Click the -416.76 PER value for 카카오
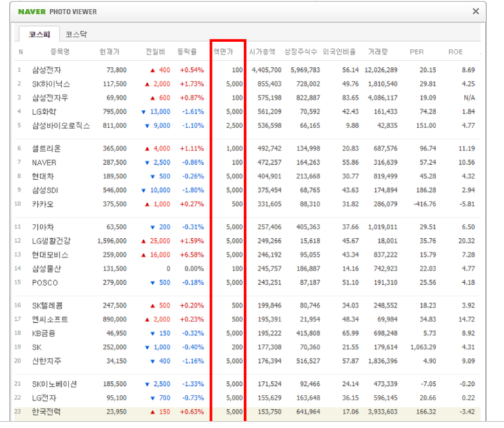The height and width of the screenshot is (428, 504). 425,204
